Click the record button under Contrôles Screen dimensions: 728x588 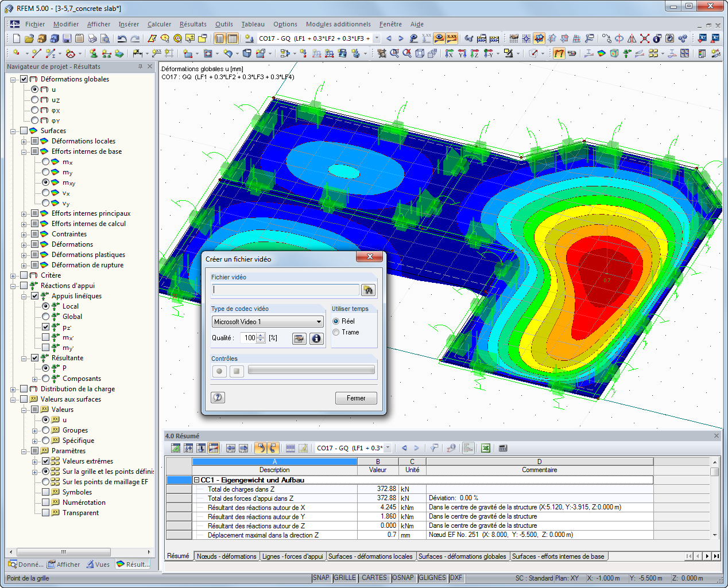click(x=219, y=371)
